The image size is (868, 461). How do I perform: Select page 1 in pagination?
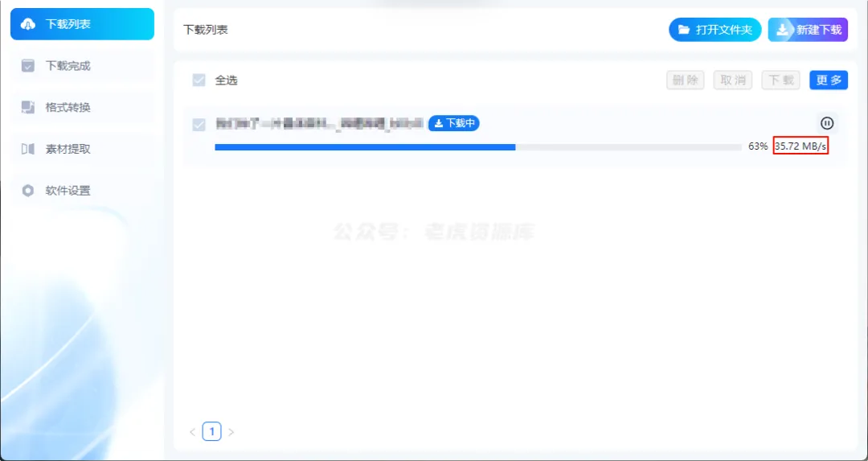(212, 431)
